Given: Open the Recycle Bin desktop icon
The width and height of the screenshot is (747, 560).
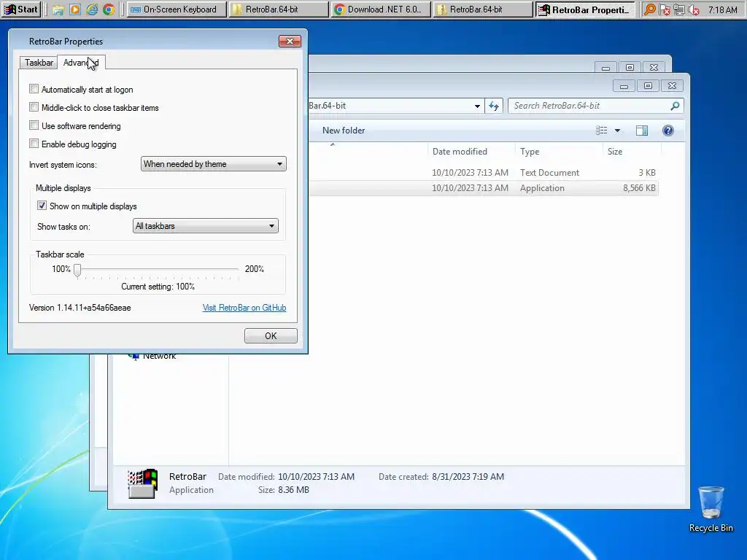Looking at the screenshot, I should coord(711,508).
